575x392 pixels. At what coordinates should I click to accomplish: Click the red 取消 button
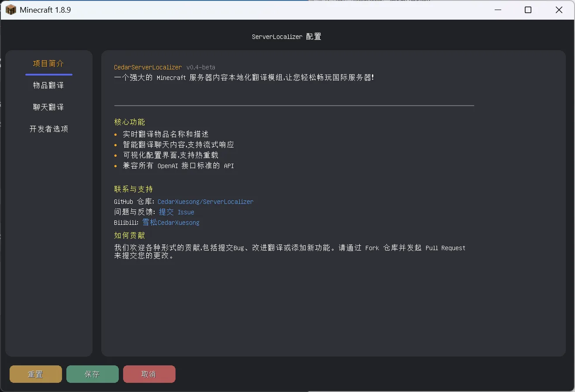coord(149,374)
